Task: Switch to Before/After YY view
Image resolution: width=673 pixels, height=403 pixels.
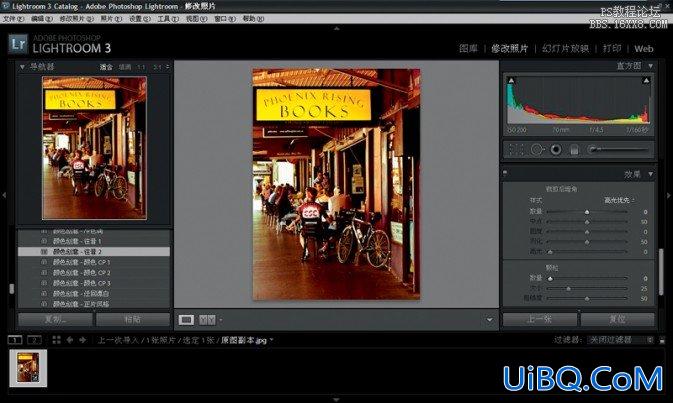Action: click(x=207, y=319)
